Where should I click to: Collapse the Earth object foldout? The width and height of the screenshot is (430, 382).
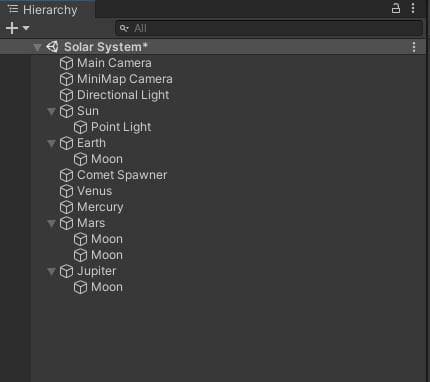click(51, 143)
